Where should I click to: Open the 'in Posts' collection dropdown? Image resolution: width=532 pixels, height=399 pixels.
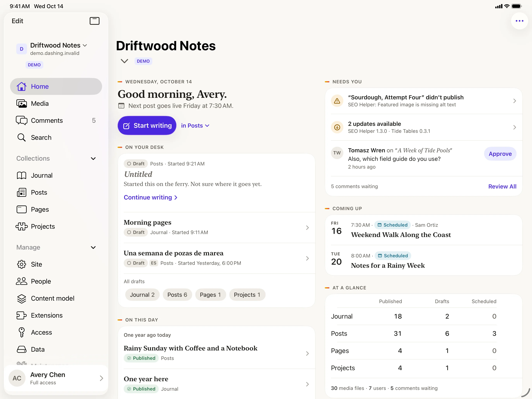tap(195, 125)
